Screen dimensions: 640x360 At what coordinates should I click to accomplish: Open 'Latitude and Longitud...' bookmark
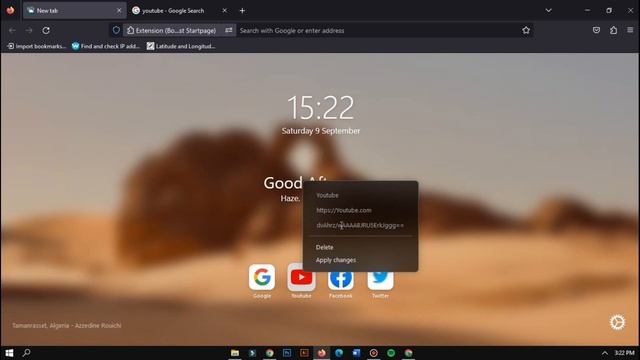[x=181, y=46]
